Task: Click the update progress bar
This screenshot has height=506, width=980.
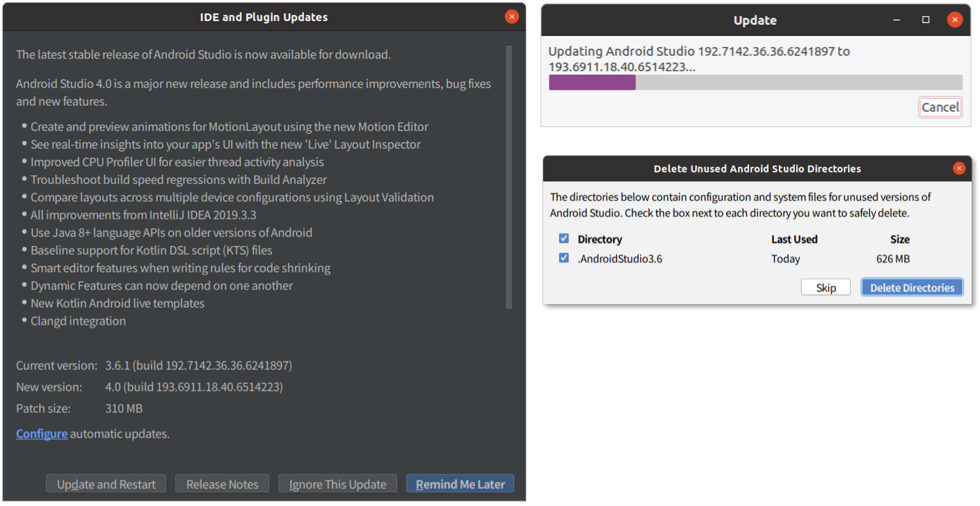Action: coord(755,83)
